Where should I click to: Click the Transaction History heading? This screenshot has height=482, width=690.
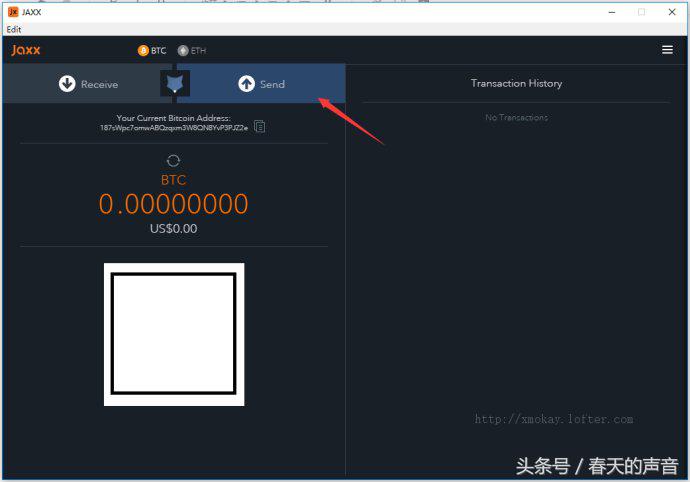click(516, 83)
